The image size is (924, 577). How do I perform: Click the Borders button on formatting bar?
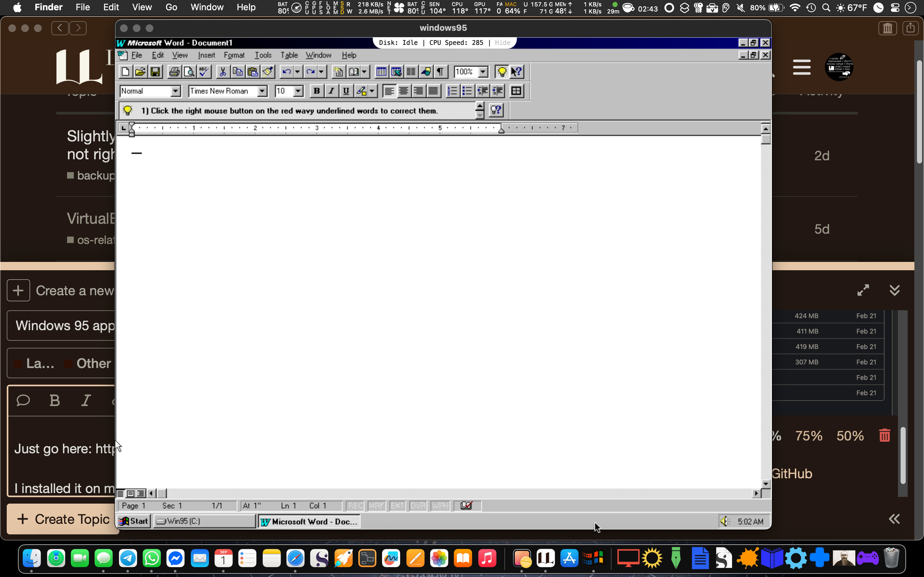tap(516, 91)
